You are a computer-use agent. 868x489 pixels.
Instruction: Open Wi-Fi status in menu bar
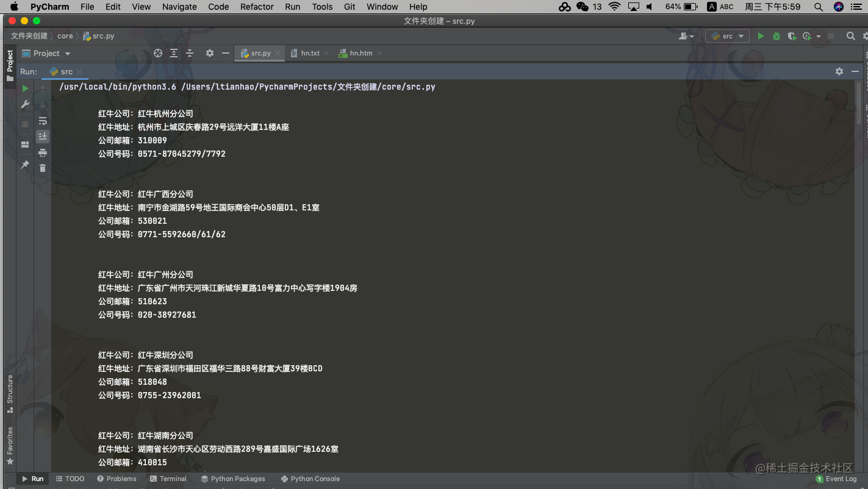pos(614,7)
